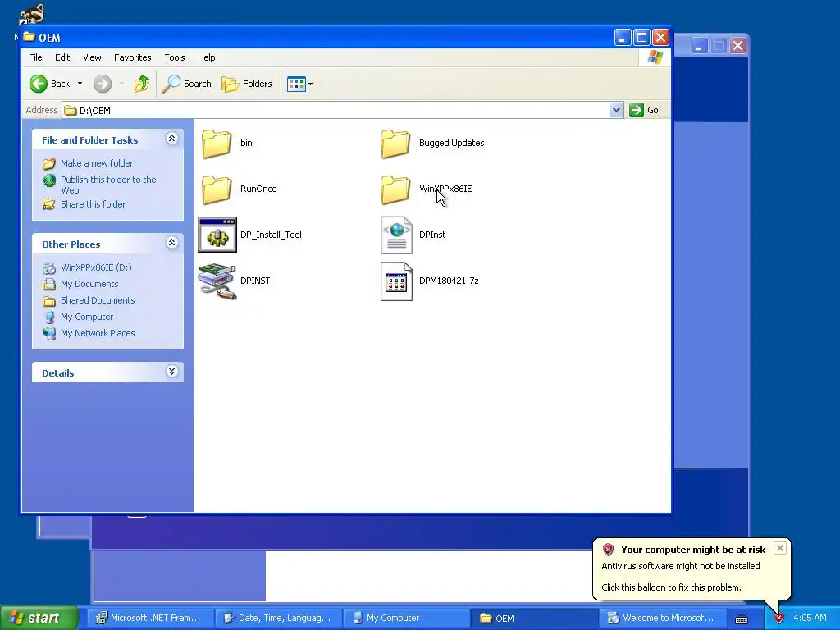Minimize the background window behind OEM
840x630 pixels.
point(699,46)
